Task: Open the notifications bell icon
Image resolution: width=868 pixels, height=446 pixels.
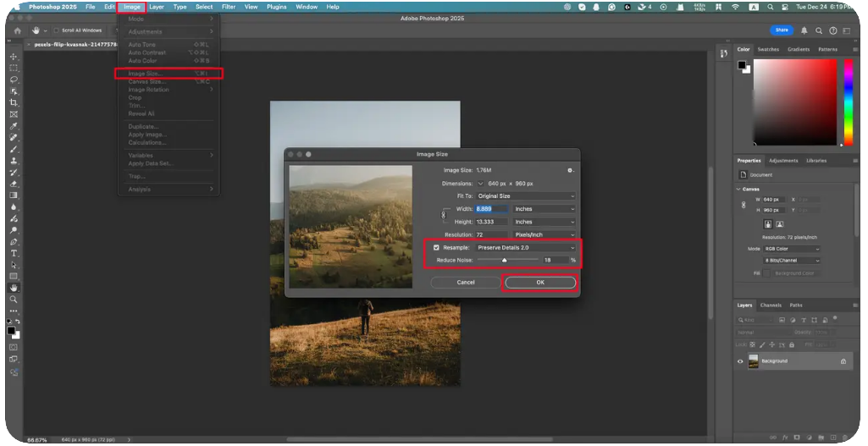Action: tap(804, 30)
